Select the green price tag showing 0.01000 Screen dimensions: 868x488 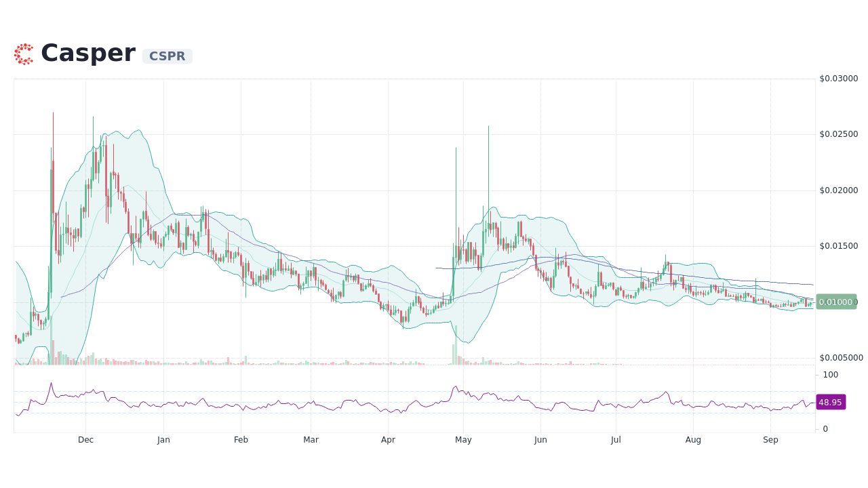tap(835, 302)
